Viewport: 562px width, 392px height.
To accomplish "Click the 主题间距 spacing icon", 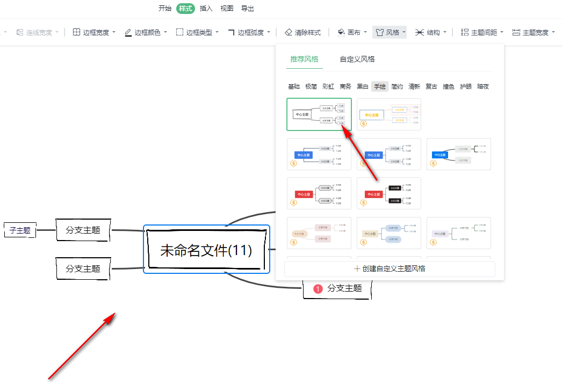I will pos(465,32).
